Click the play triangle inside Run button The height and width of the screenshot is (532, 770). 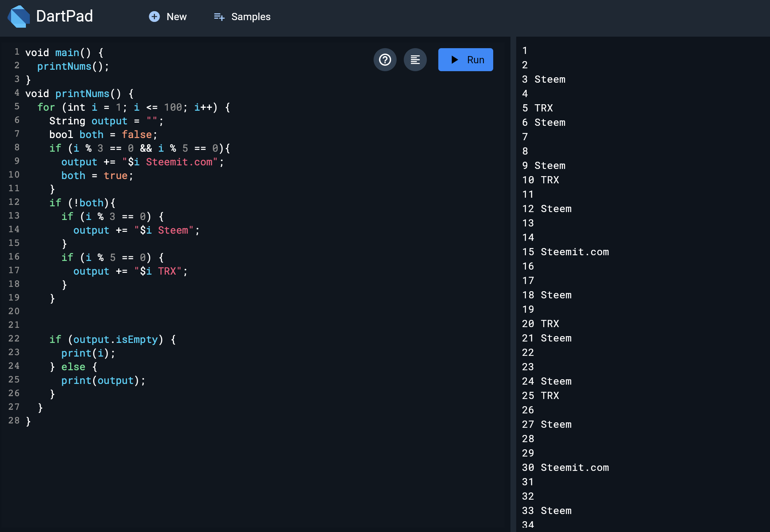tap(455, 60)
